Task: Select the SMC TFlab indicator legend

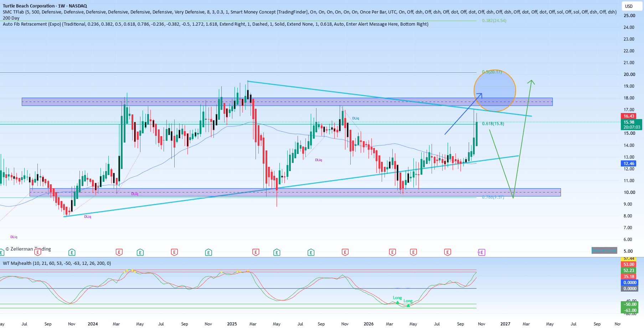Action: point(310,12)
